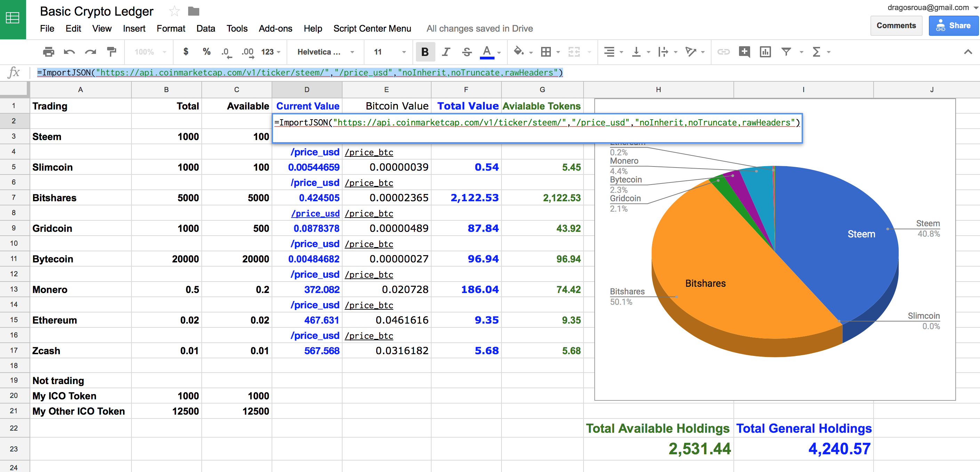The image size is (980, 472).
Task: Click the move to folder icon
Action: [x=194, y=11]
